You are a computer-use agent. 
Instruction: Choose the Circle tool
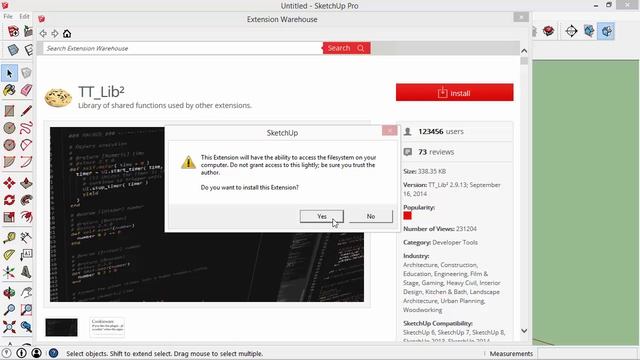pyautogui.click(x=9, y=128)
